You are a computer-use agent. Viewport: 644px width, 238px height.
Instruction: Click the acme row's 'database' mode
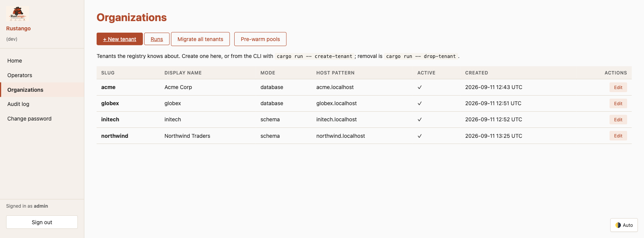[x=272, y=87]
